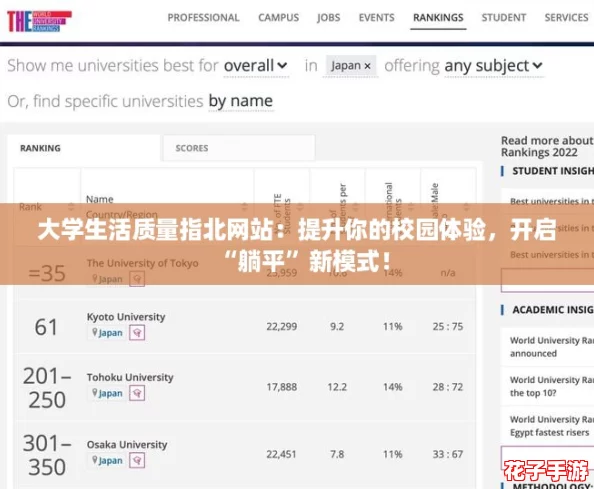Click Kyoto's rank 61 cell
594x489 pixels.
(x=46, y=327)
